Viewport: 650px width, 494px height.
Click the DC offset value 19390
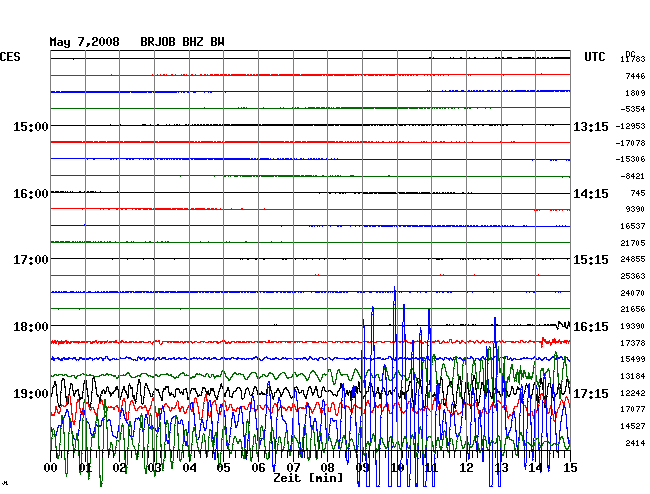633,326
